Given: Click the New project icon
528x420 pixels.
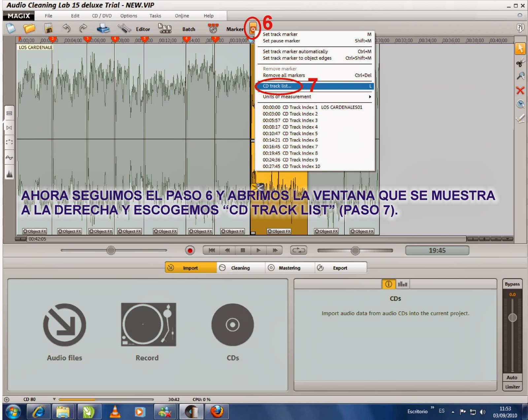Looking at the screenshot, I should [x=11, y=29].
